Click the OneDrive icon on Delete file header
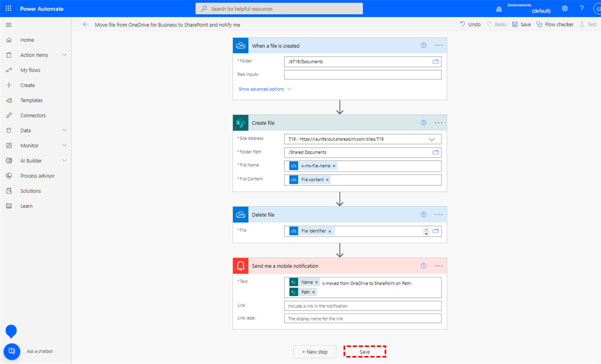This screenshot has width=601, height=364. [241, 215]
